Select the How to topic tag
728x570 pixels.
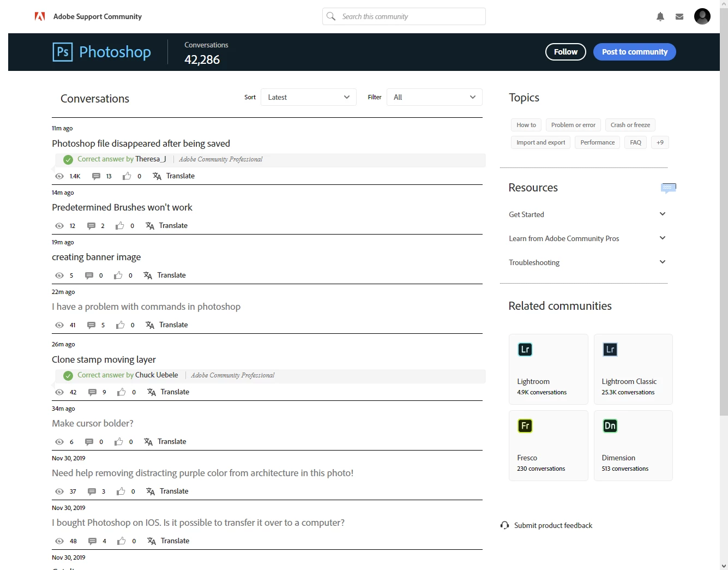(x=526, y=125)
